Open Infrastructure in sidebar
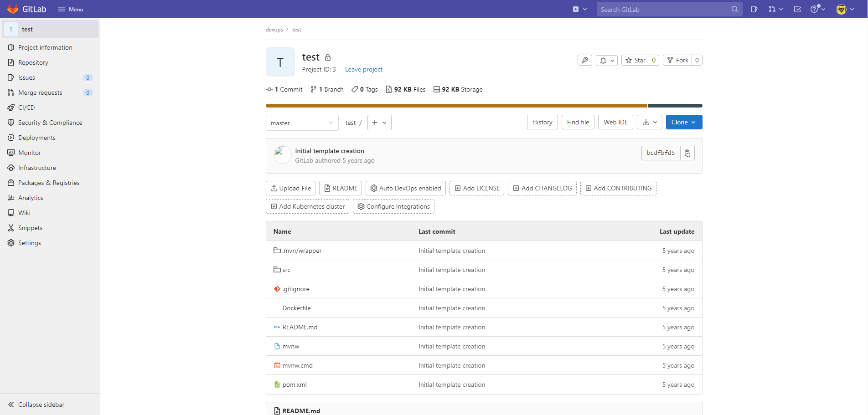Screen dimensions: 868x415 click(x=50, y=168)
